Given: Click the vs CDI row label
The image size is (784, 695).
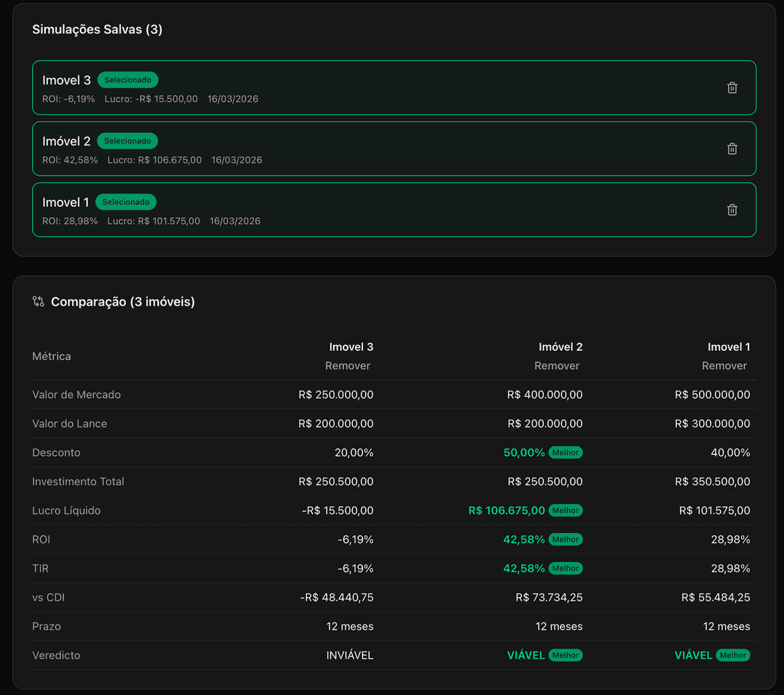Looking at the screenshot, I should click(49, 598).
